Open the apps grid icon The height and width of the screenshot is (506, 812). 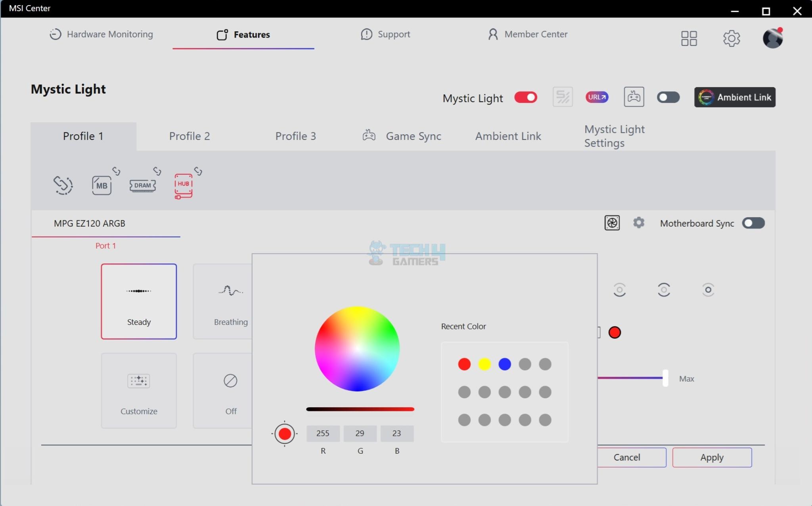[x=689, y=38]
